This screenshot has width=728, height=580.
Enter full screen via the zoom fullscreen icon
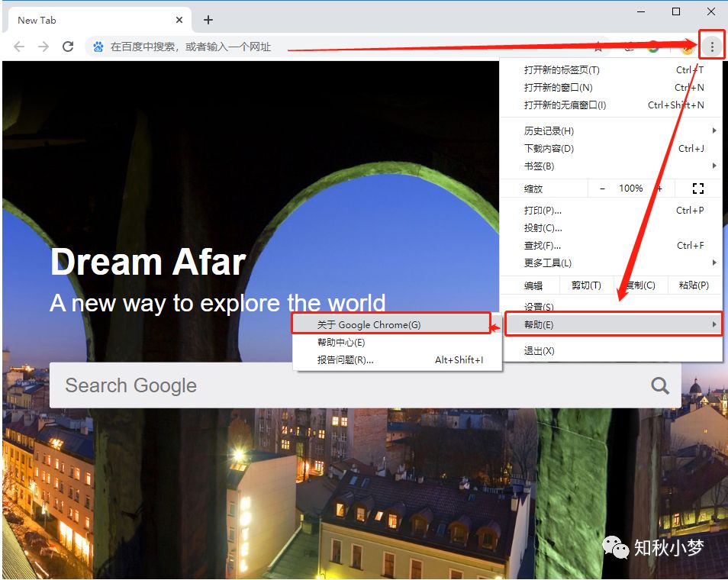click(697, 188)
